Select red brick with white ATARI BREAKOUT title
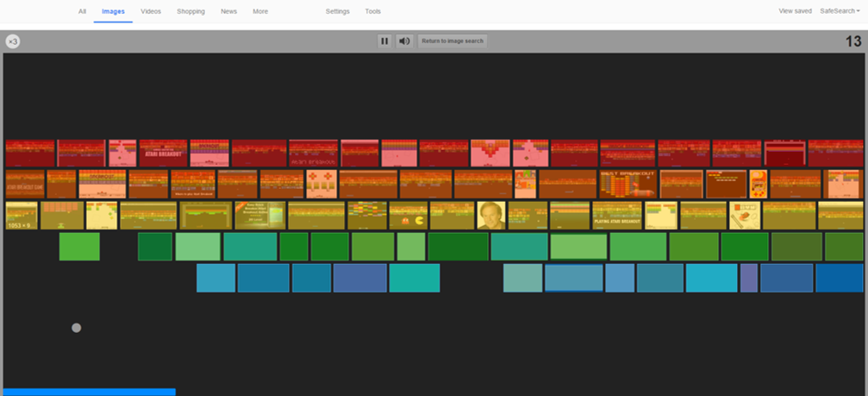 click(163, 153)
